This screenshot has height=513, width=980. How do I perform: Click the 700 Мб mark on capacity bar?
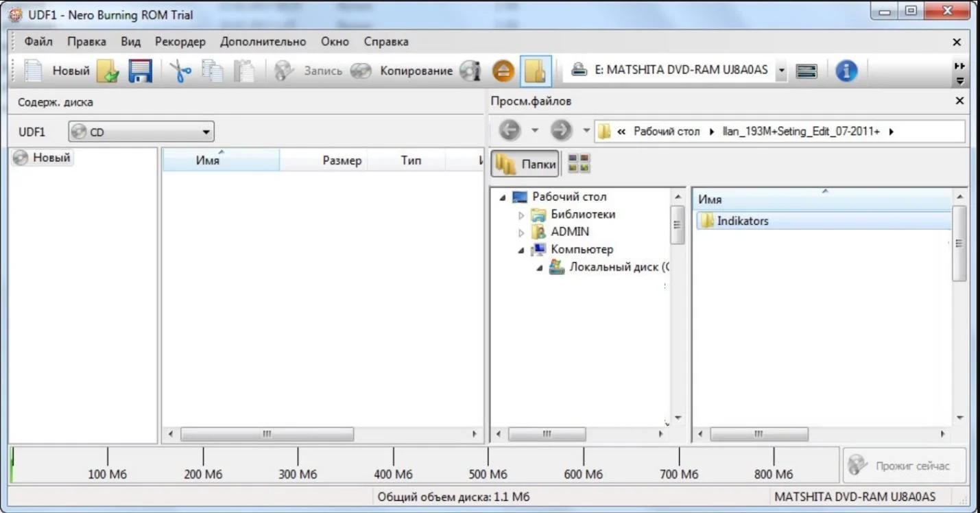point(678,474)
